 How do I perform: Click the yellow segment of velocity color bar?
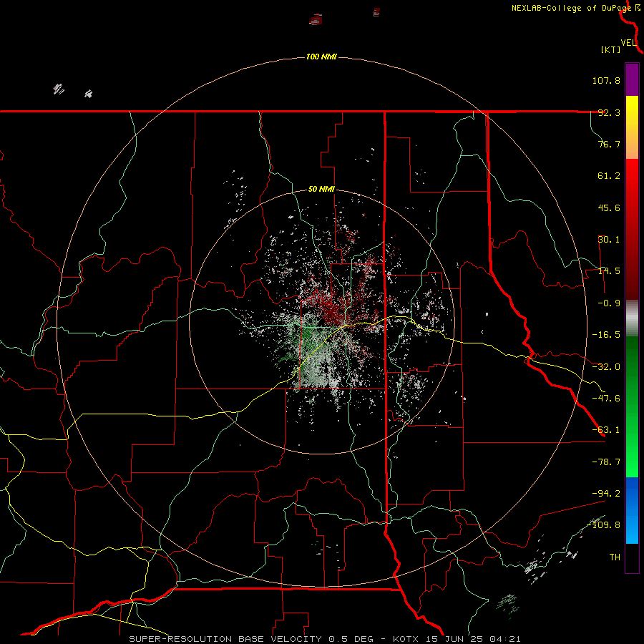click(632, 127)
